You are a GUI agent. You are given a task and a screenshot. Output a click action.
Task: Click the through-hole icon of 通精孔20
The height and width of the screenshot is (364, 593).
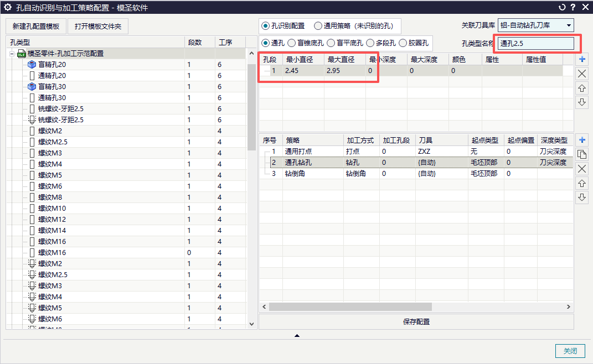[32, 76]
